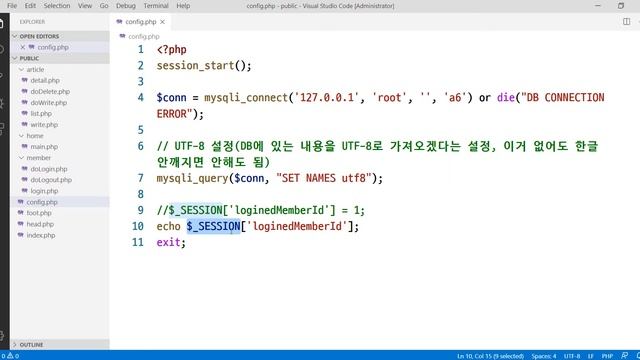Open the Search activity bar icon
This screenshot has width=640, height=360.
[x=2, y=49]
